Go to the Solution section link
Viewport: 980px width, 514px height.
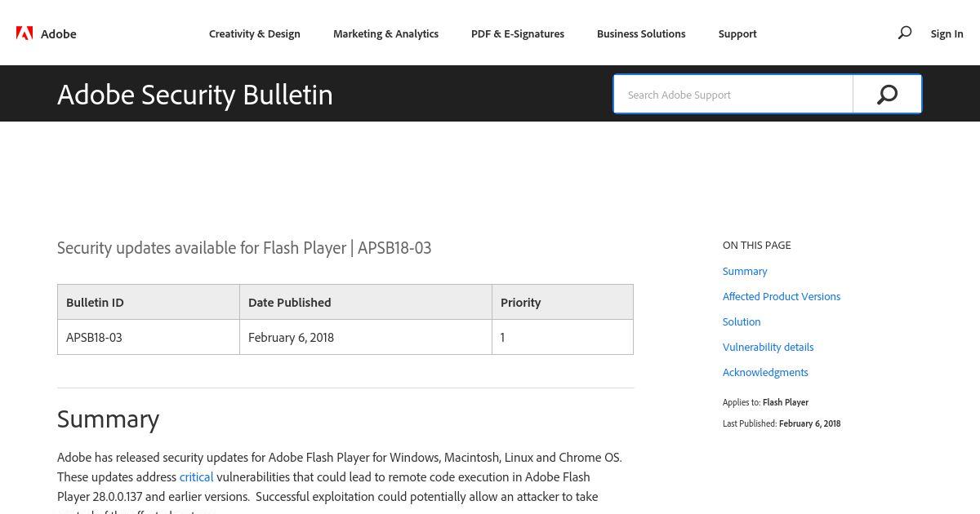(x=742, y=321)
